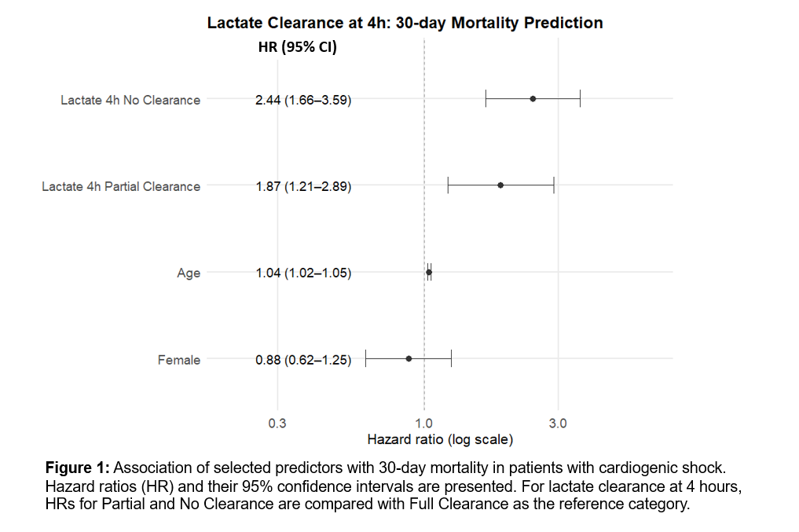Click the chart title Lactate Clearance at 4h
The image size is (799, 532).
(405, 23)
